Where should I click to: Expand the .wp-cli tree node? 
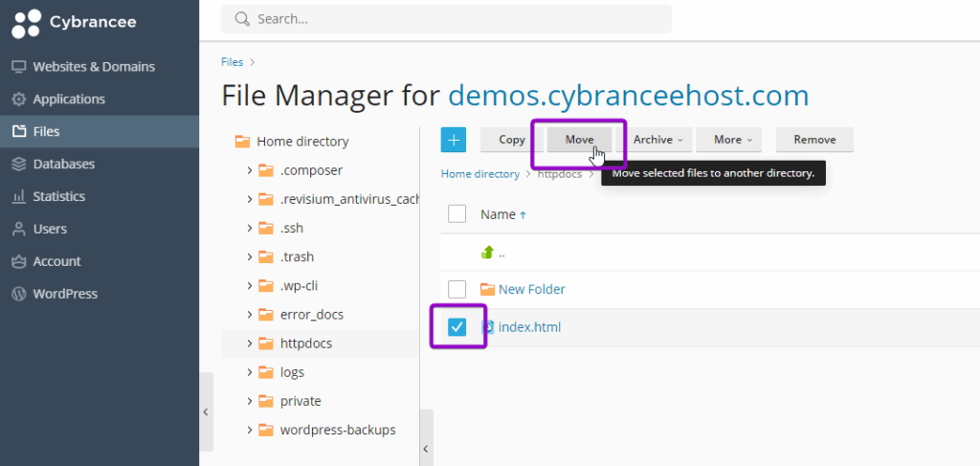coord(250,285)
